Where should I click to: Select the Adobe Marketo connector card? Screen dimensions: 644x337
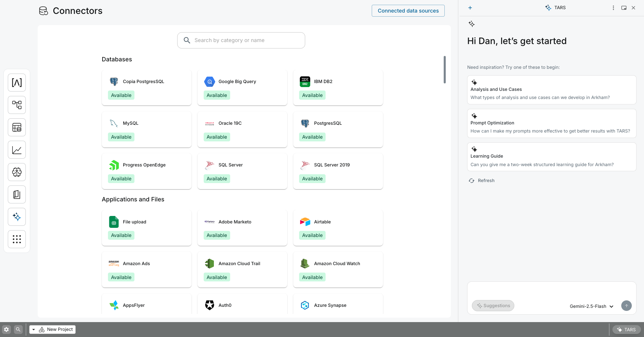[242, 228]
